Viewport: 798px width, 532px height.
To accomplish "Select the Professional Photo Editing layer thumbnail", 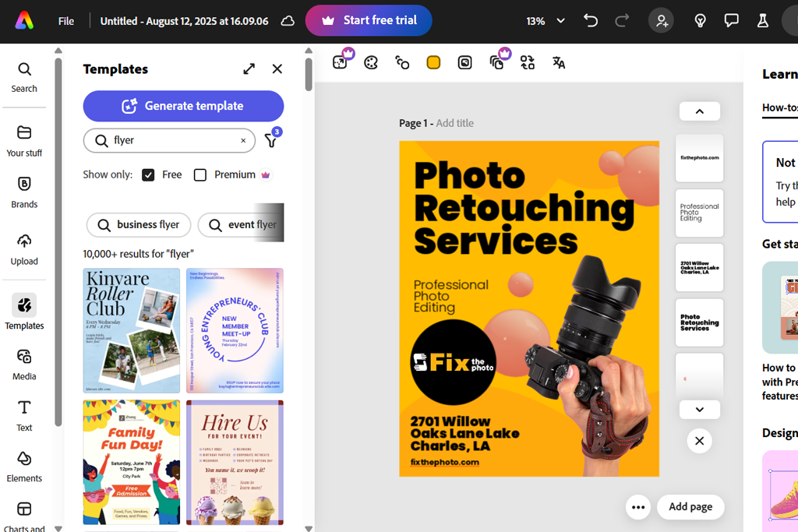I will point(699,213).
